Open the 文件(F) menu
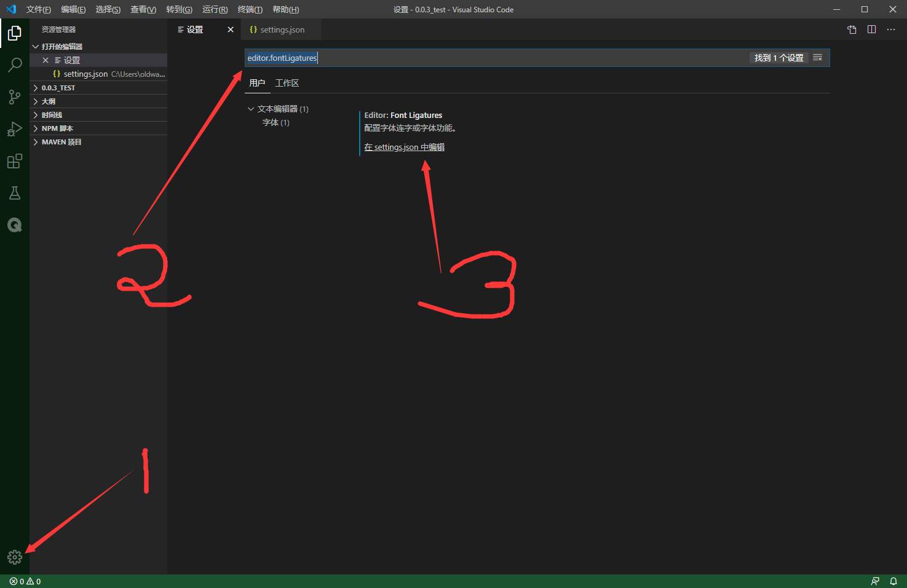Screen dimensions: 907x588 (38, 9)
